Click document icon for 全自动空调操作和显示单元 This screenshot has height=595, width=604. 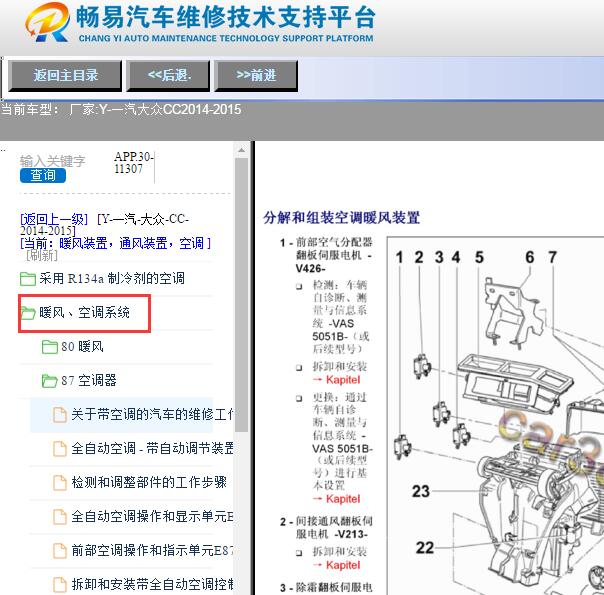coord(60,517)
